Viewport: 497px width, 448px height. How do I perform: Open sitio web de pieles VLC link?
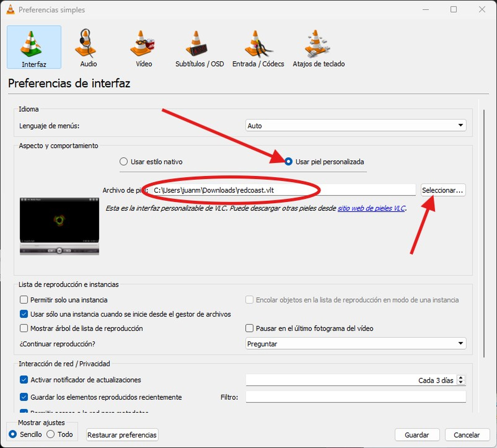(x=371, y=208)
